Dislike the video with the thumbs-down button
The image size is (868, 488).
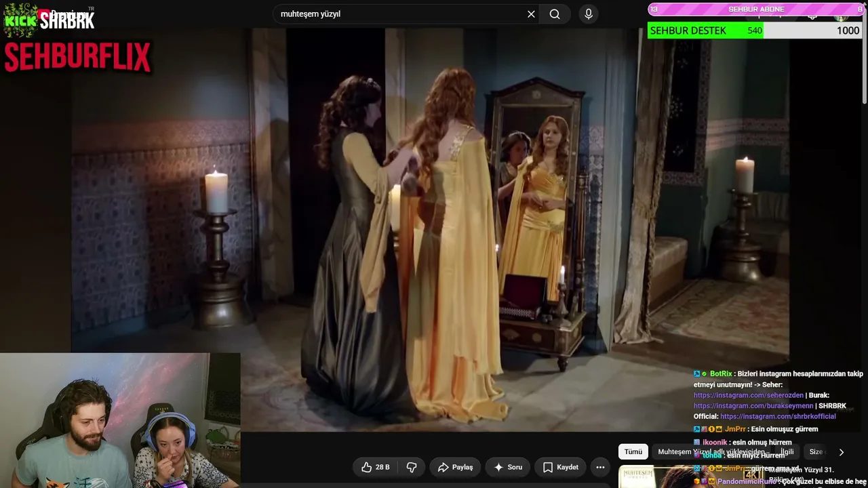[x=412, y=467]
